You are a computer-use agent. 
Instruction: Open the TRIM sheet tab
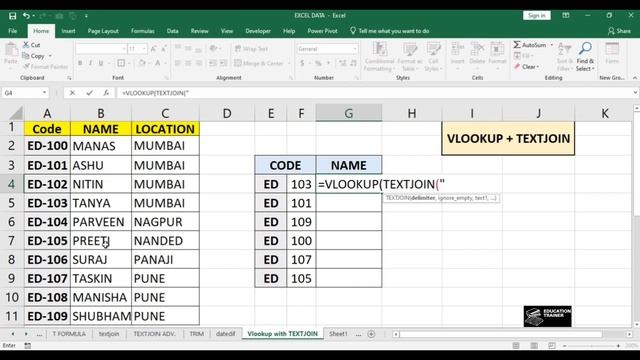pyautogui.click(x=196, y=334)
